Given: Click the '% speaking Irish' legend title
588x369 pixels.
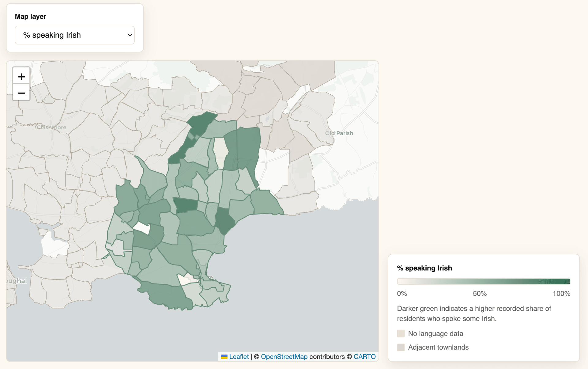Looking at the screenshot, I should [x=424, y=268].
